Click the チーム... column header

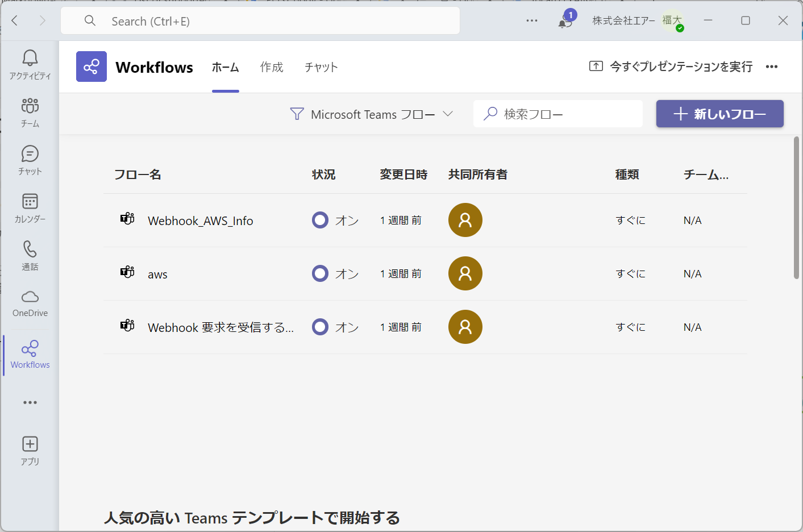click(x=706, y=174)
